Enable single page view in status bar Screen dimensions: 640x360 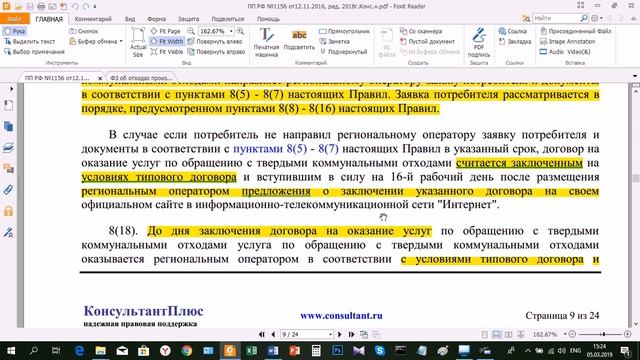(484, 334)
